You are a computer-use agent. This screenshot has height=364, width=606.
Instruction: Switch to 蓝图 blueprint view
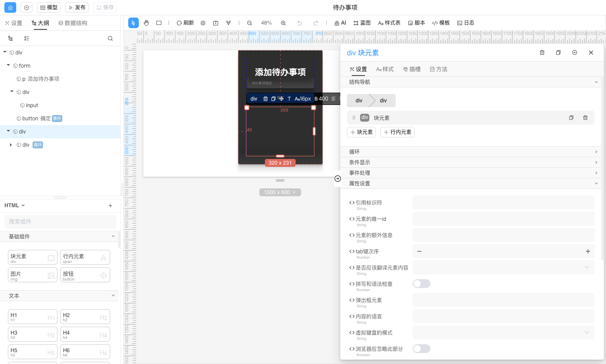pos(362,22)
